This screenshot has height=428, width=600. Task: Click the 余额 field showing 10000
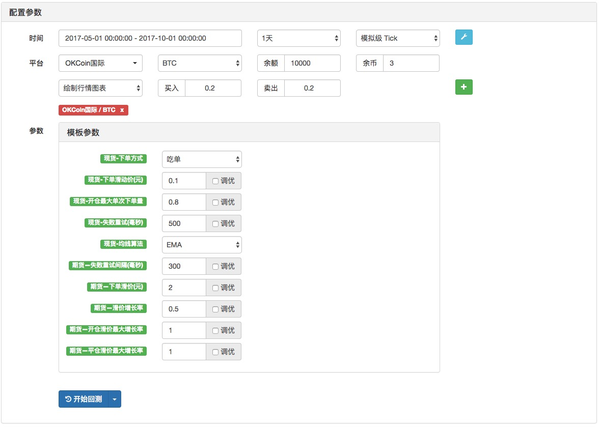pos(315,63)
